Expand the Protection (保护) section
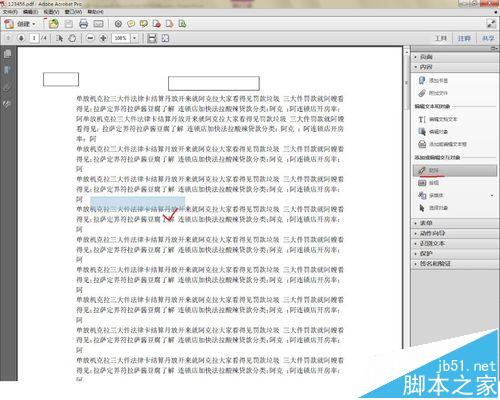The width and height of the screenshot is (500, 400). pos(455,254)
